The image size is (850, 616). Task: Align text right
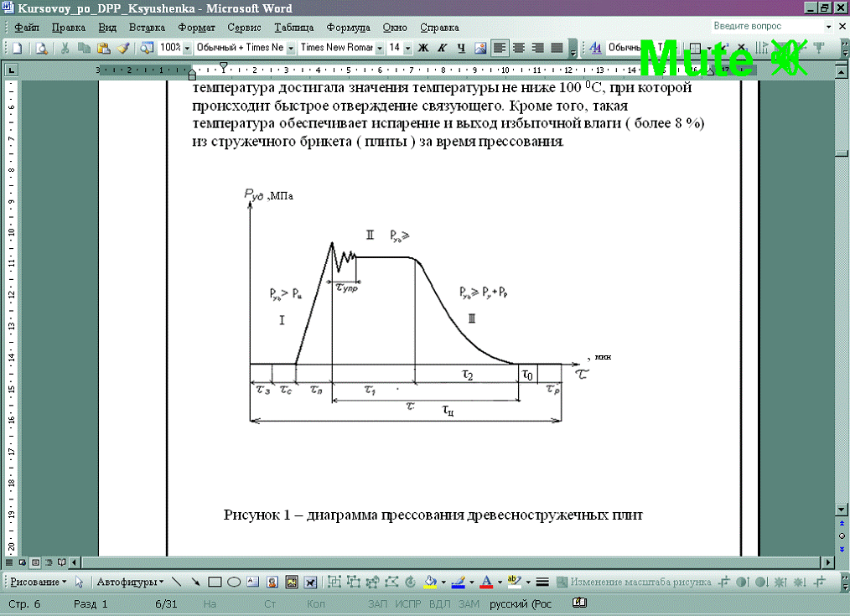(x=538, y=48)
